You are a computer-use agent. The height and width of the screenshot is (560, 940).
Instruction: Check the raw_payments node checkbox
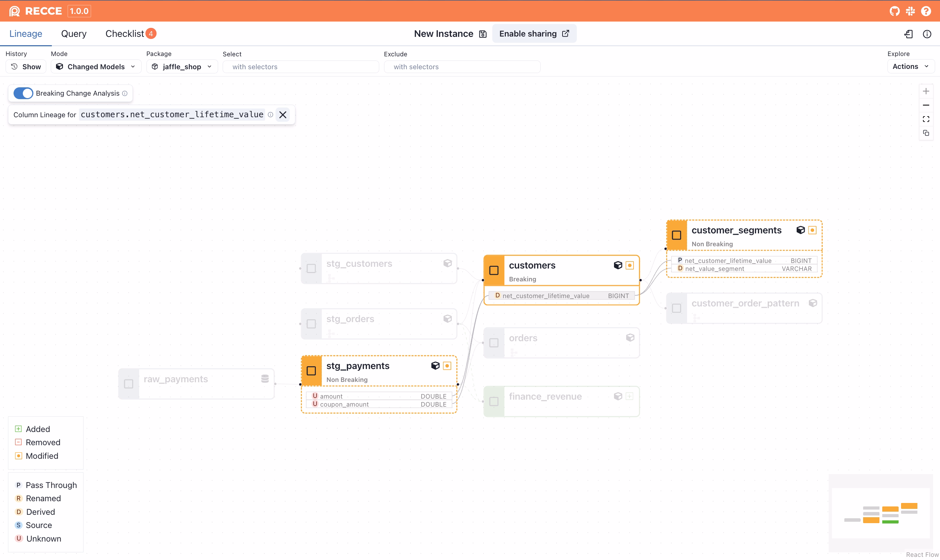(x=128, y=384)
